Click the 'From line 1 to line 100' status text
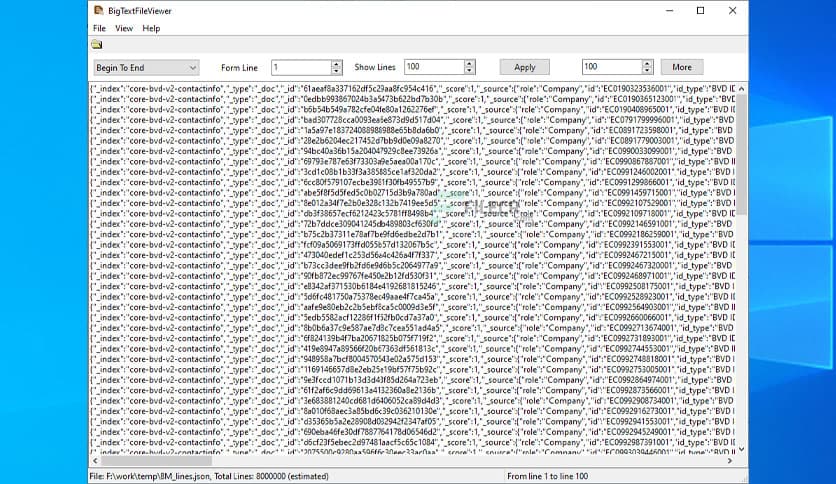The height and width of the screenshot is (484, 836). [x=548, y=476]
